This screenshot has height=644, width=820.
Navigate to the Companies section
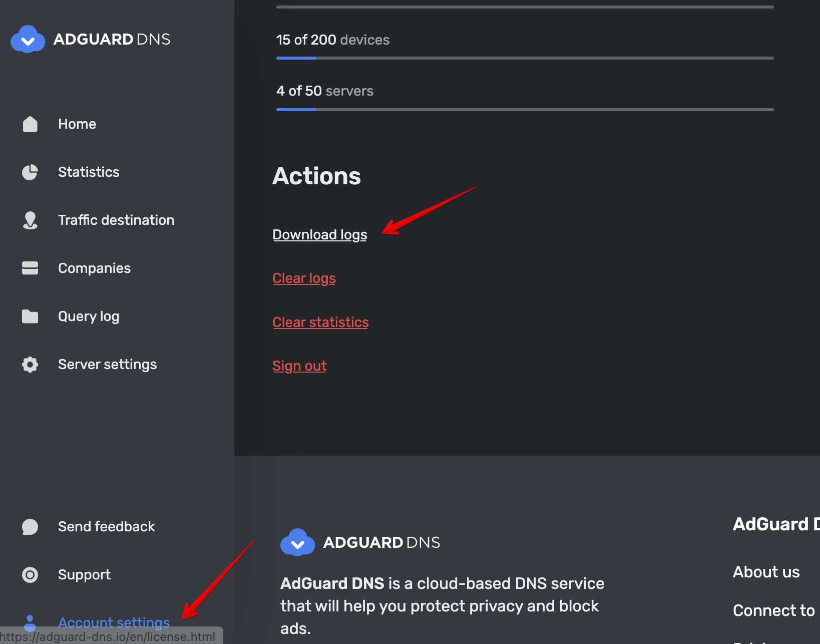(x=94, y=268)
